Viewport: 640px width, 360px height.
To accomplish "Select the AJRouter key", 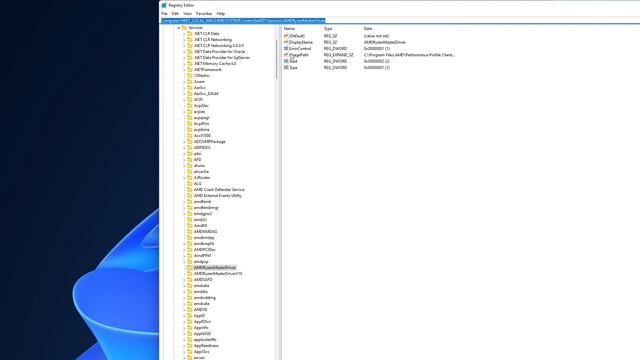I will coord(202,178).
